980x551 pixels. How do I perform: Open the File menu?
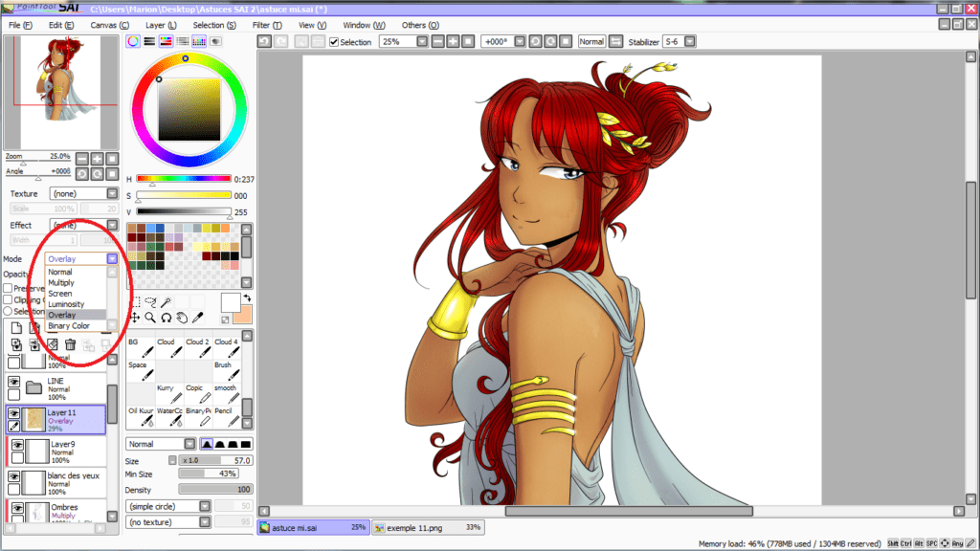pos(21,25)
